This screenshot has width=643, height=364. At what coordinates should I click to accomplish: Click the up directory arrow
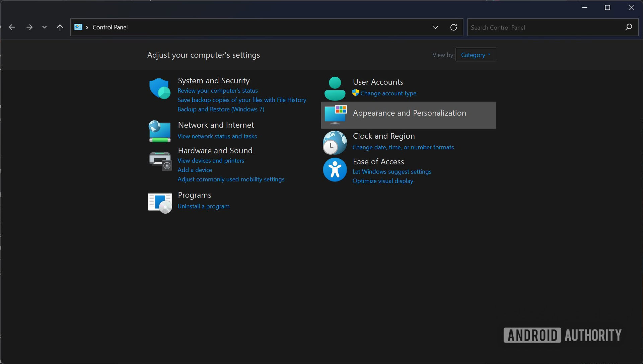coord(60,27)
